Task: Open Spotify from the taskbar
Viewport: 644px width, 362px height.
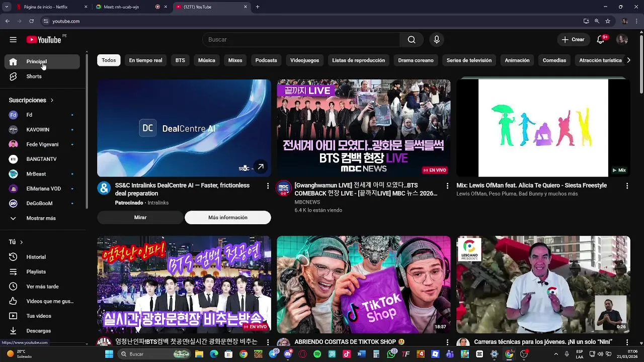Action: 317,354
